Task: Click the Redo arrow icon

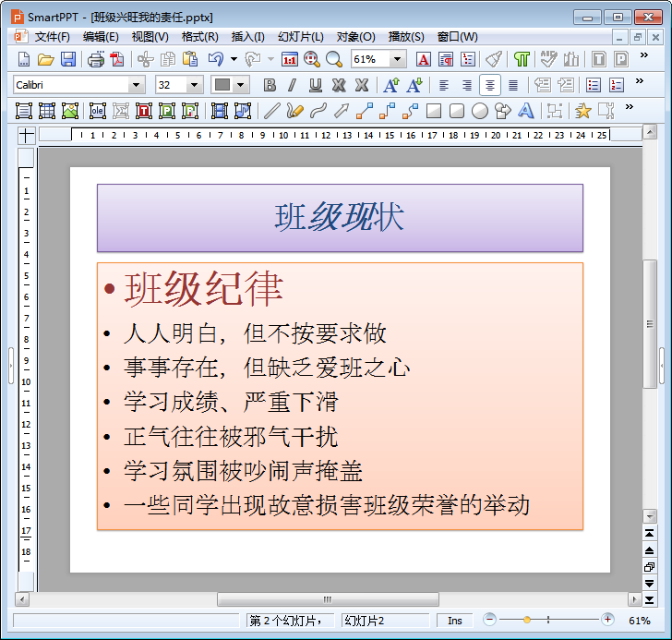Action: tap(253, 59)
